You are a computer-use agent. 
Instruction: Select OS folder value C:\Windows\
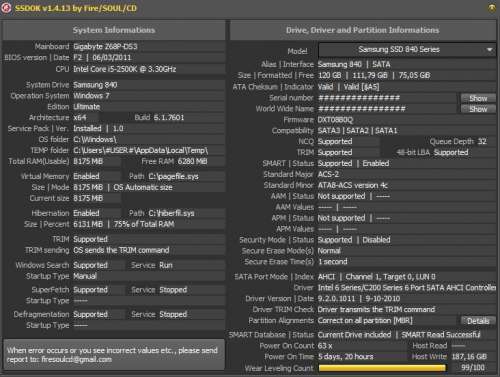pyautogui.click(x=95, y=139)
